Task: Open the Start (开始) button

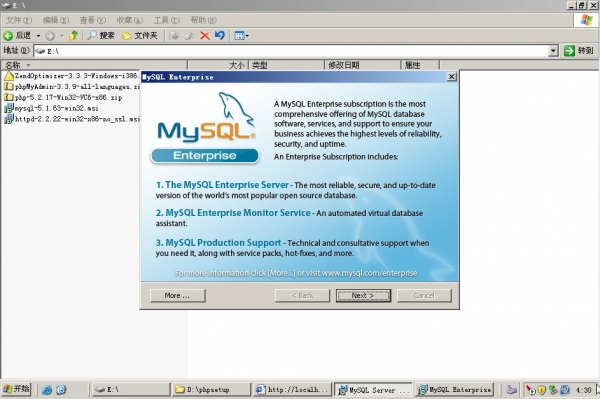Action: click(x=16, y=389)
